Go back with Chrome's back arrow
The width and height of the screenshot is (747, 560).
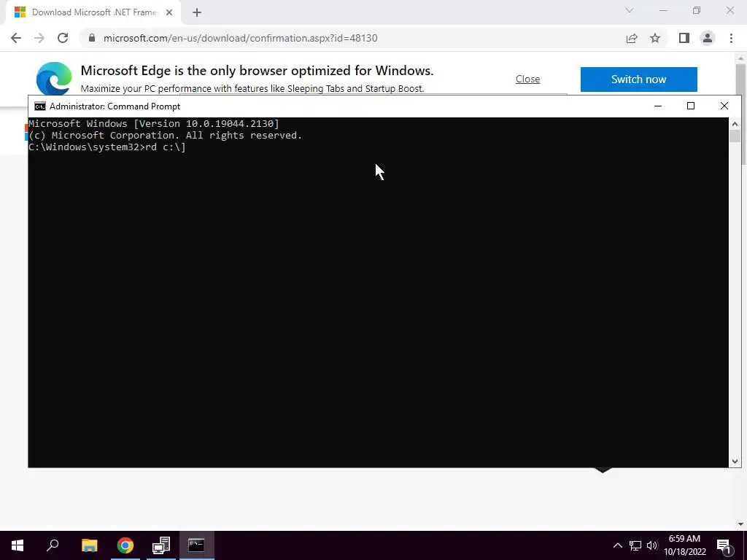pos(16,38)
